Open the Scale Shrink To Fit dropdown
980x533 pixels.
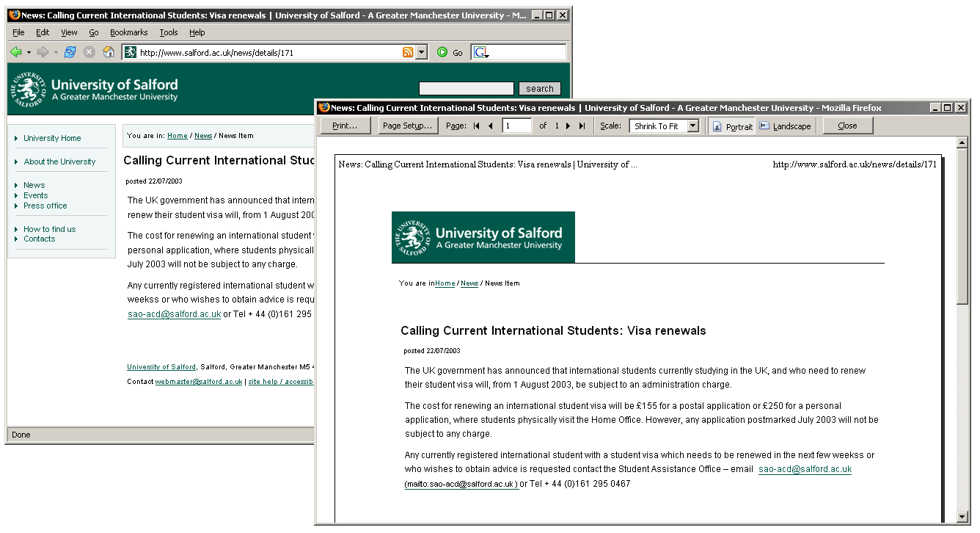[665, 126]
